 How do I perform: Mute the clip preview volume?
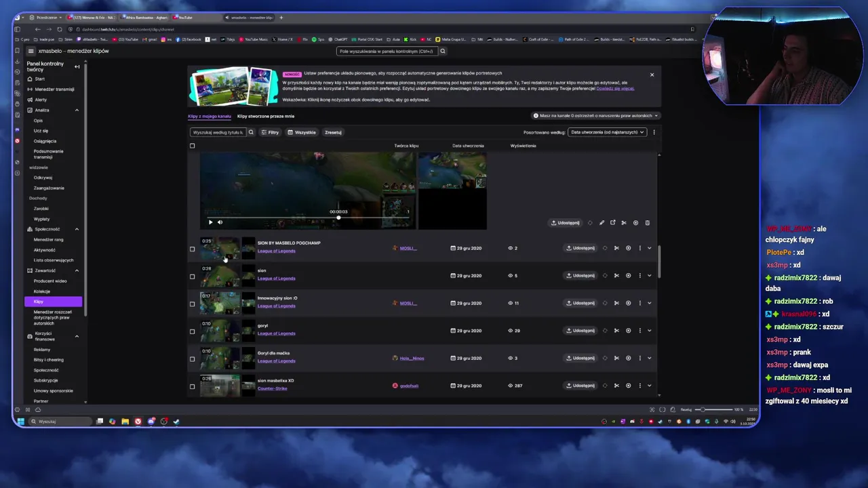tap(220, 222)
